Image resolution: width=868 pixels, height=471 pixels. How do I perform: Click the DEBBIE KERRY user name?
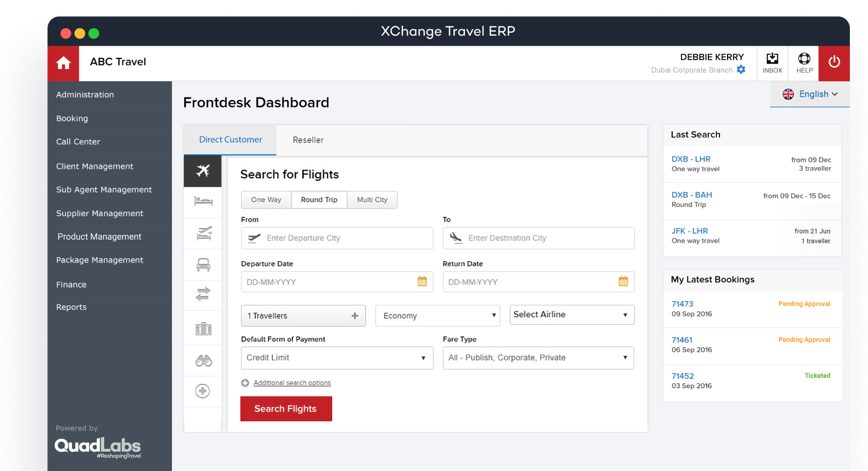[712, 57]
